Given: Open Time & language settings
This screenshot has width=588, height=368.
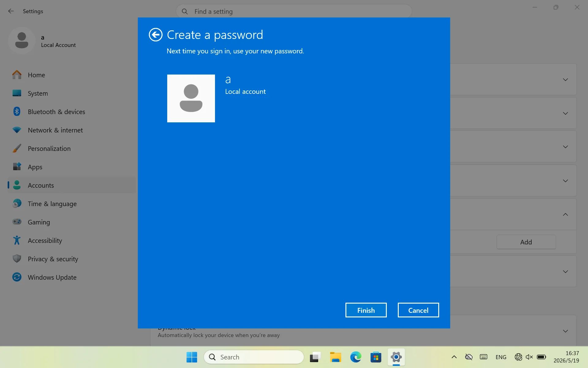Looking at the screenshot, I should [72, 204].
